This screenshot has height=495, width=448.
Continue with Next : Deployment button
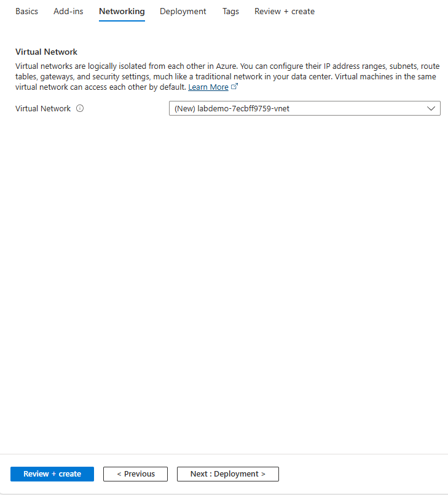click(228, 474)
